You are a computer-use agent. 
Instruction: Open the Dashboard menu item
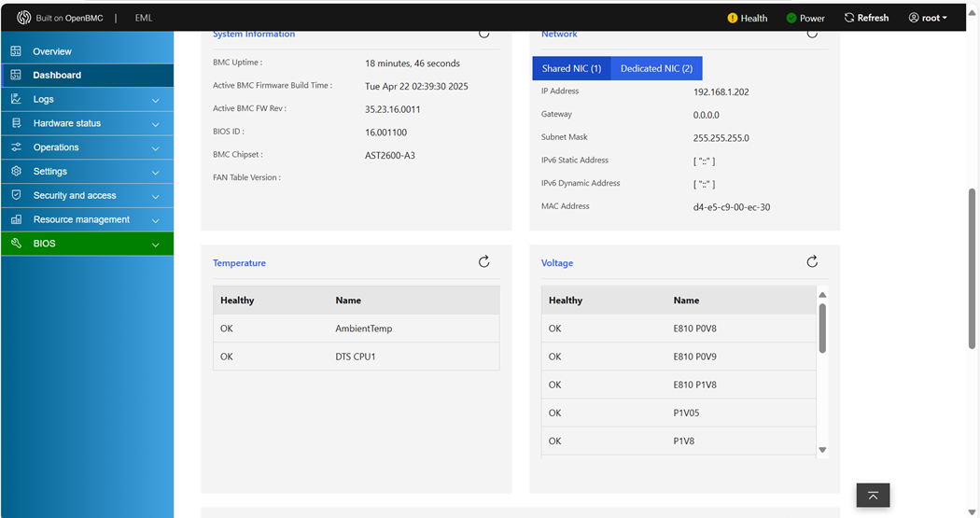tap(57, 76)
